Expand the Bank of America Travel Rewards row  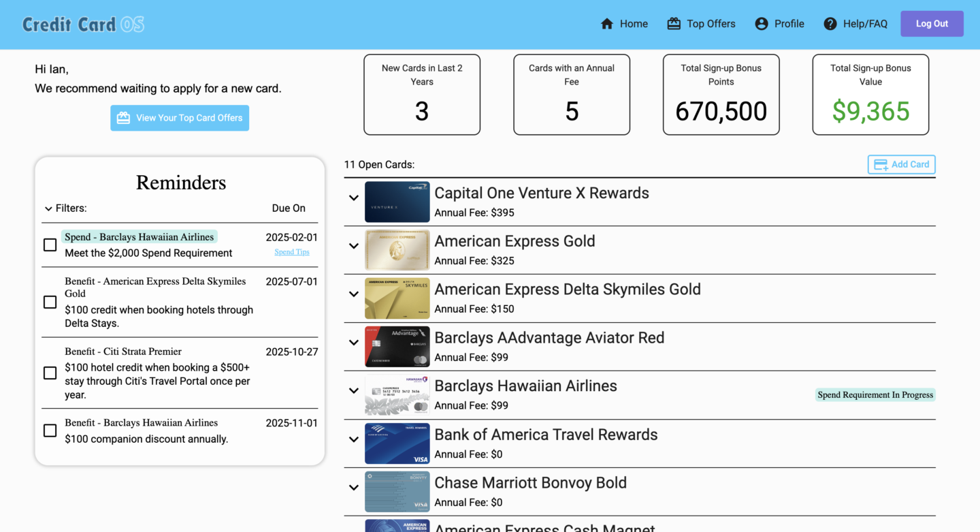(354, 439)
